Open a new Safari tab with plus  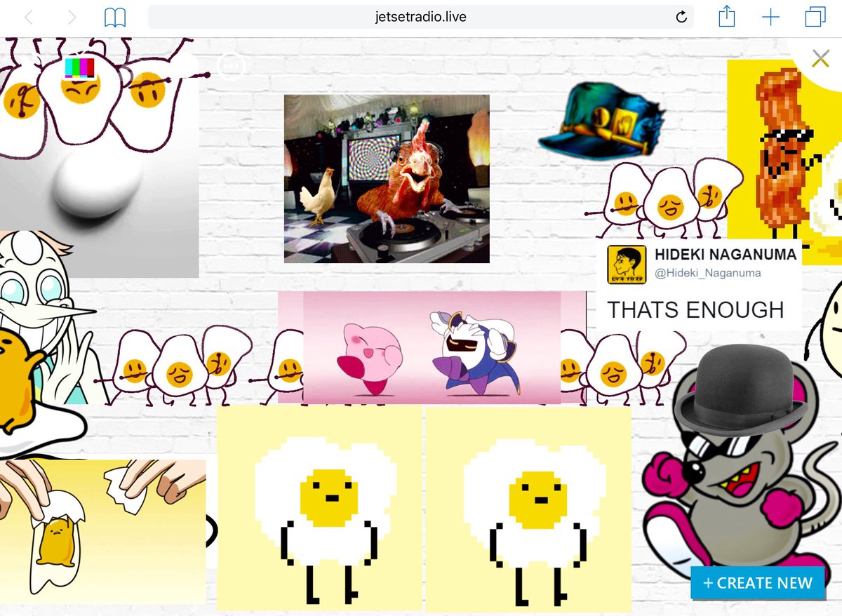pyautogui.click(x=770, y=18)
